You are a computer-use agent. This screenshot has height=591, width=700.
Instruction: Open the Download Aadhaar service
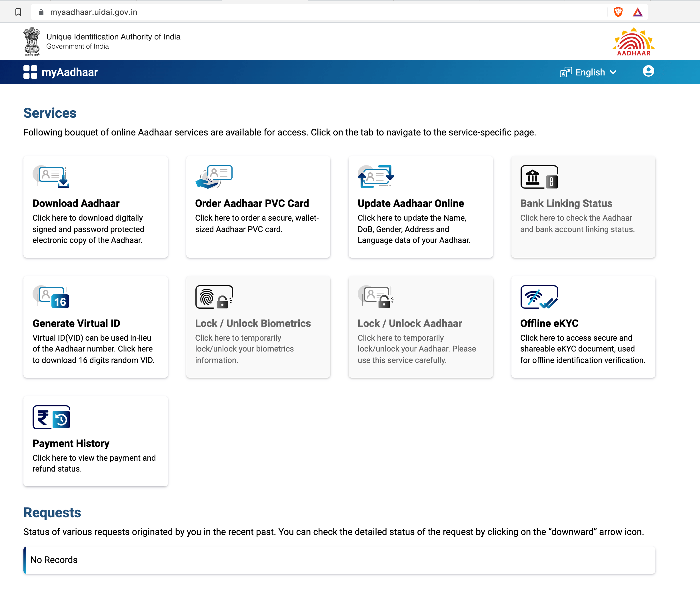tap(96, 207)
